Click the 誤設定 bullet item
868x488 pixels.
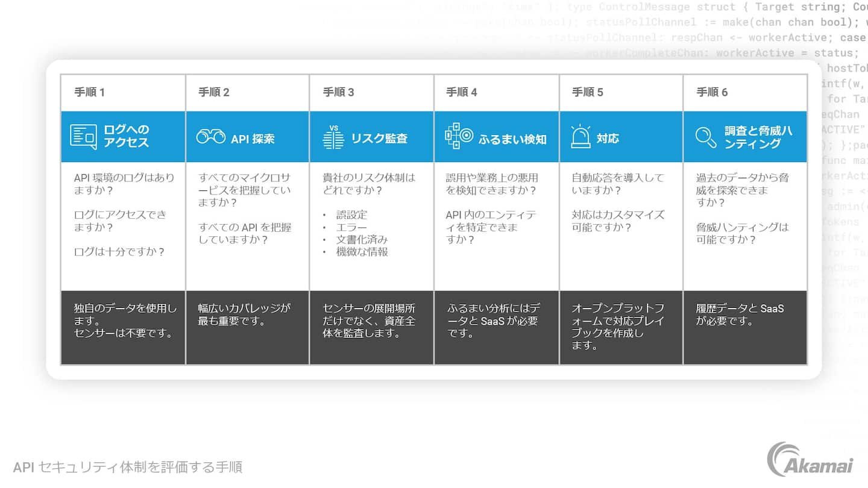(x=351, y=214)
